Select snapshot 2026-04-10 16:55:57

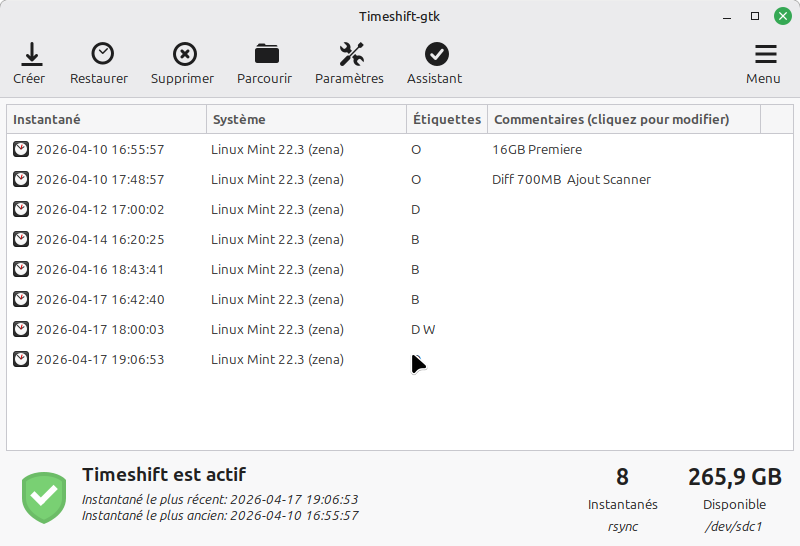pos(100,150)
